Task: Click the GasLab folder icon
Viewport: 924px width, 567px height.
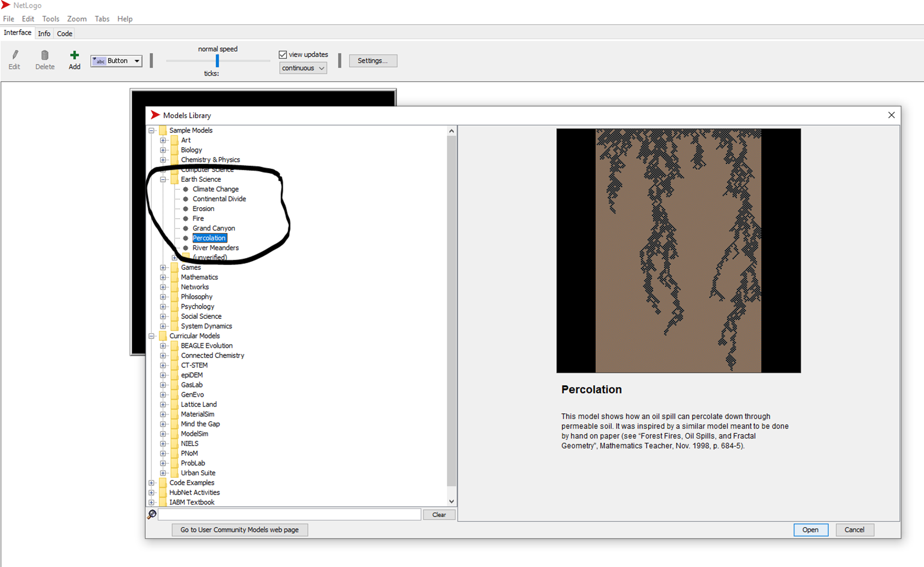Action: coord(175,385)
